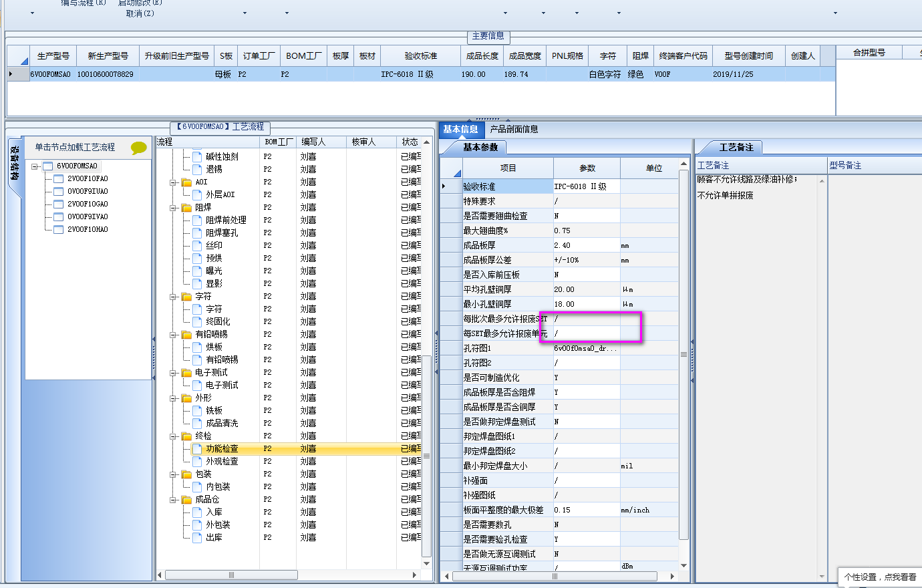Click the 退锡 step page icon
This screenshot has width=922, height=588.
[197, 169]
